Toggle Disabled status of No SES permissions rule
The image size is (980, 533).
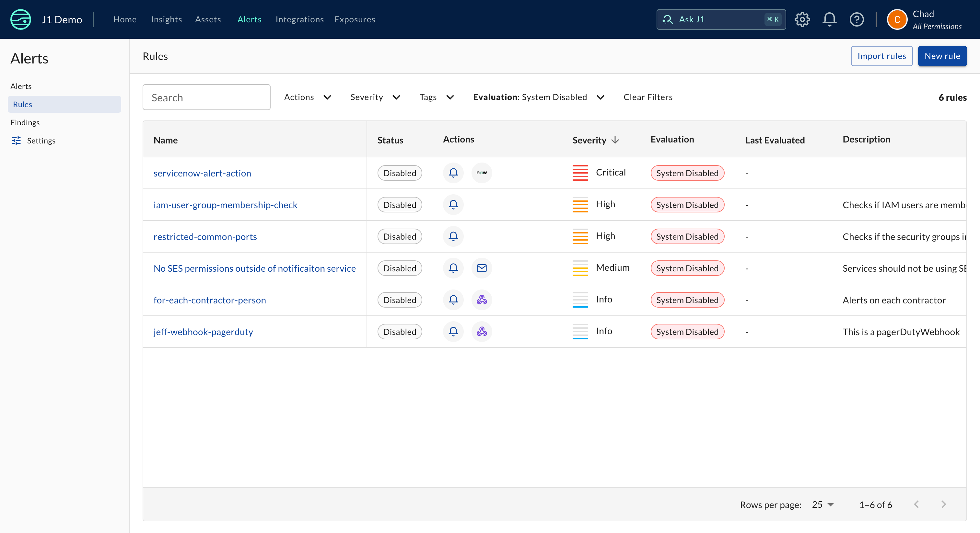[x=400, y=268]
